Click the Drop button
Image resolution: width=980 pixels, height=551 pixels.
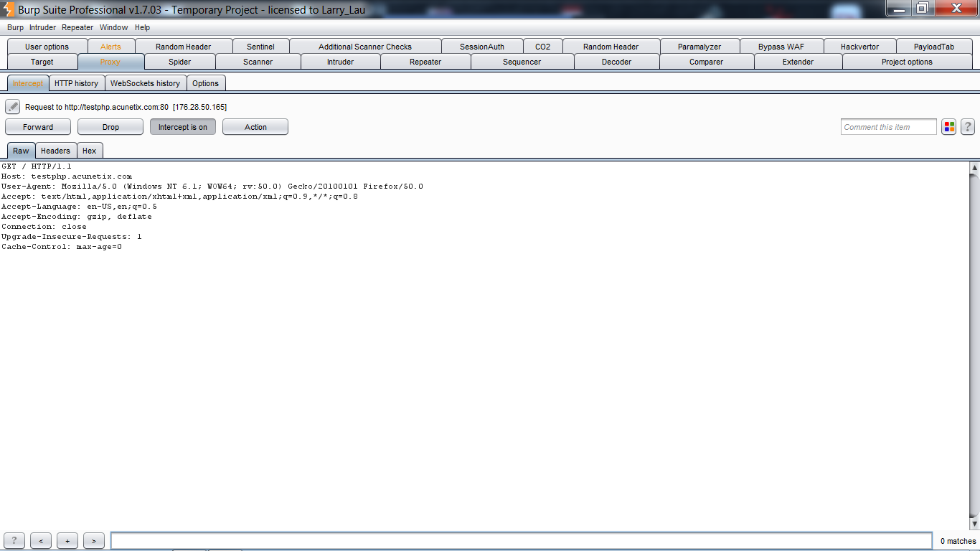click(x=110, y=127)
